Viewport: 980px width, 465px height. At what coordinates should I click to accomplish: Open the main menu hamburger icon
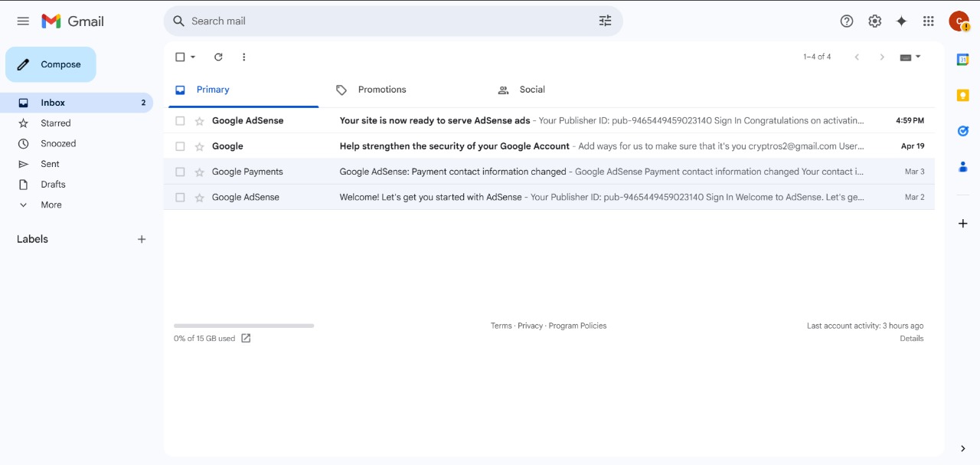coord(23,21)
